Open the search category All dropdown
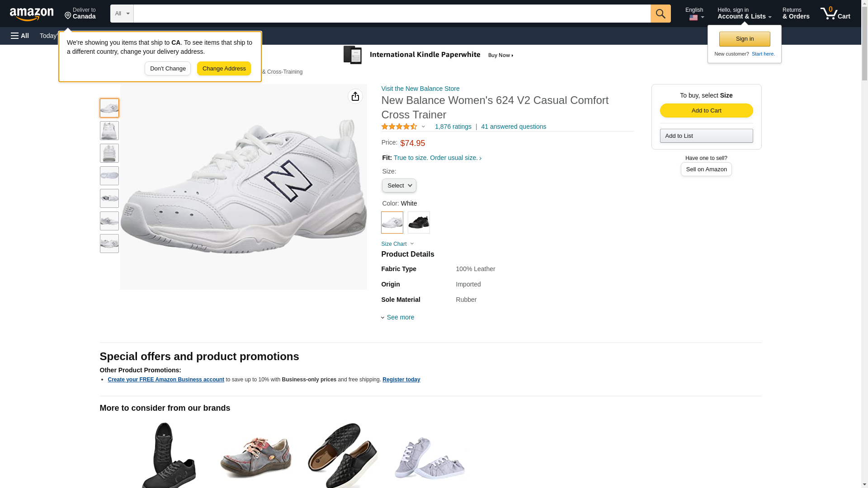 coord(122,14)
